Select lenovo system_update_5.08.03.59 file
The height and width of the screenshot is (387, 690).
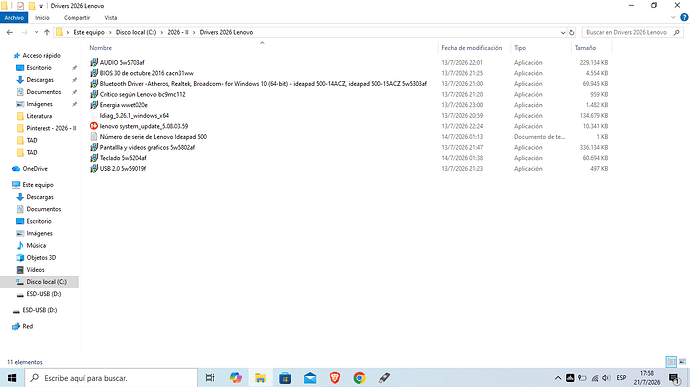pyautogui.click(x=144, y=126)
